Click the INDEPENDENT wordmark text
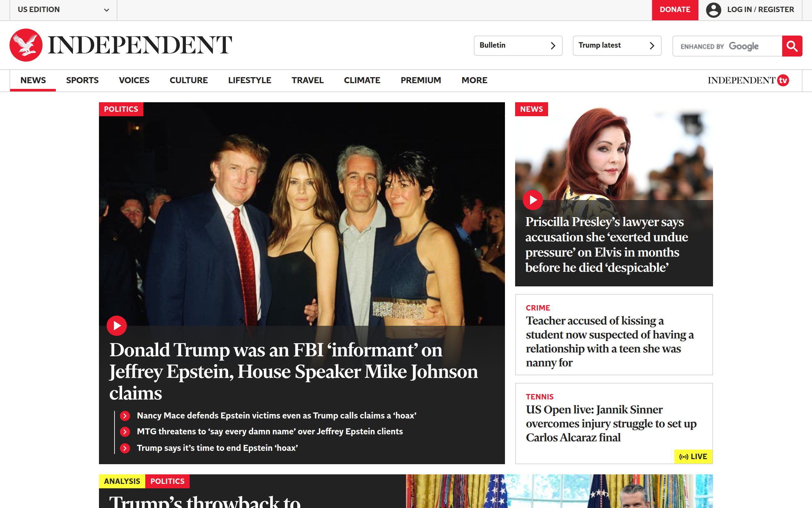 pyautogui.click(x=140, y=45)
